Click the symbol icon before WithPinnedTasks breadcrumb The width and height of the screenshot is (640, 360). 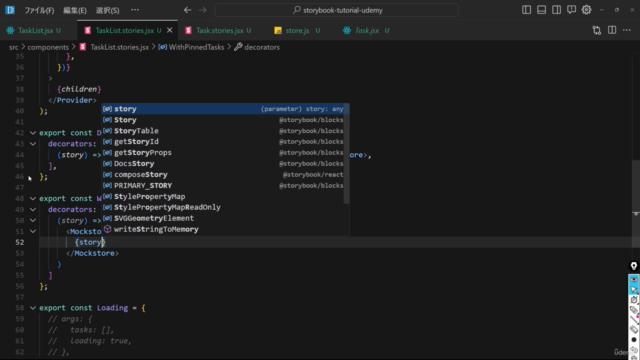(162, 47)
